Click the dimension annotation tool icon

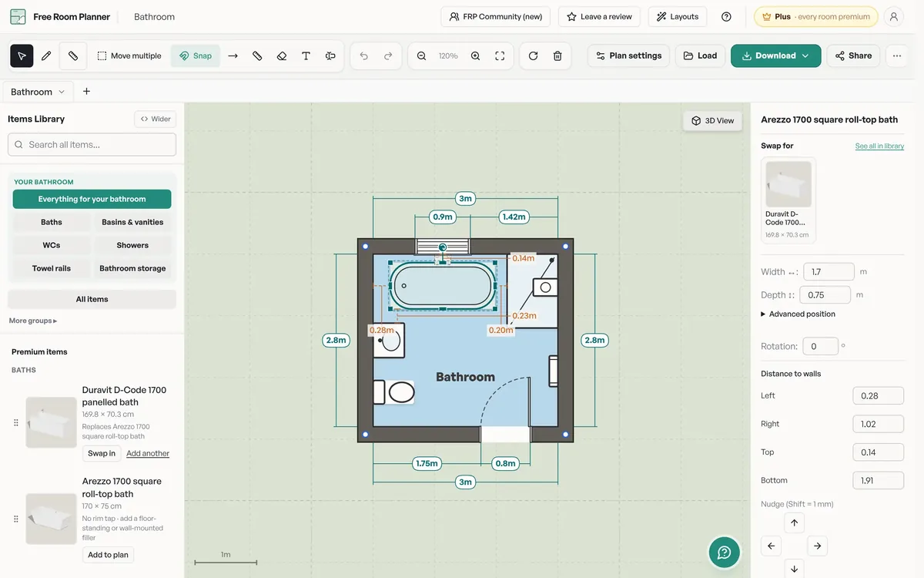pyautogui.click(x=330, y=55)
